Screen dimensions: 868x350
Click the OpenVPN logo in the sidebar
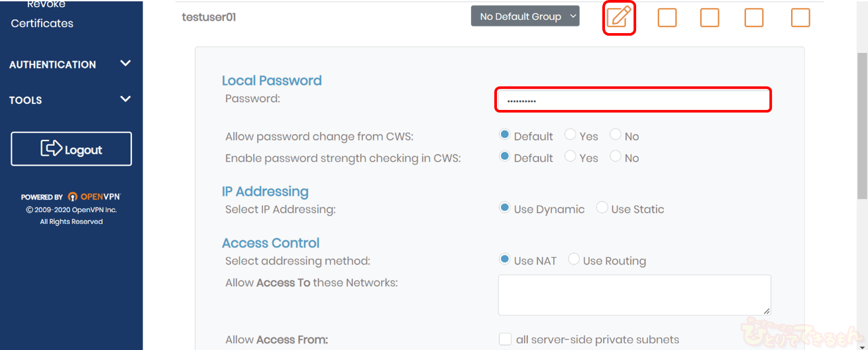point(100,197)
